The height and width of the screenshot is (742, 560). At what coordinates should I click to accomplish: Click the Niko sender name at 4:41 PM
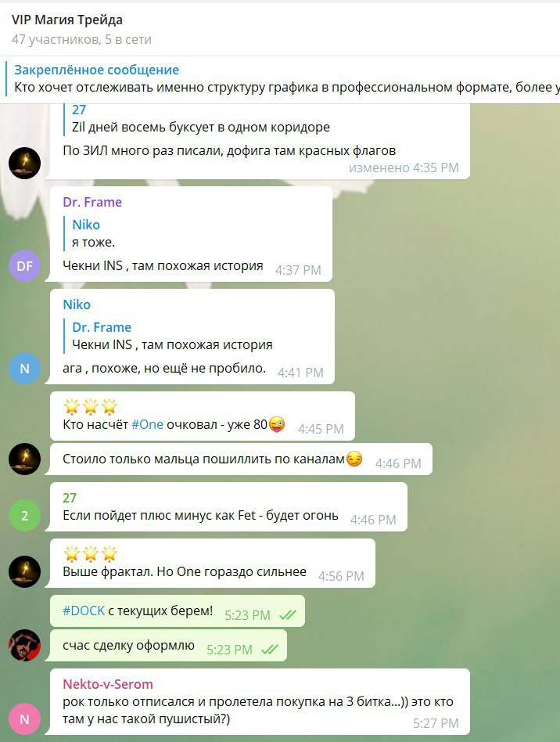[x=77, y=304]
